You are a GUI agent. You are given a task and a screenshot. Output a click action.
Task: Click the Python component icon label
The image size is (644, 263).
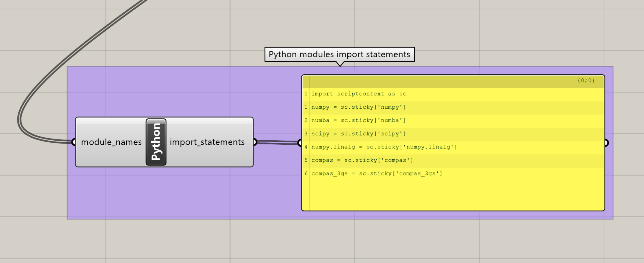click(156, 142)
